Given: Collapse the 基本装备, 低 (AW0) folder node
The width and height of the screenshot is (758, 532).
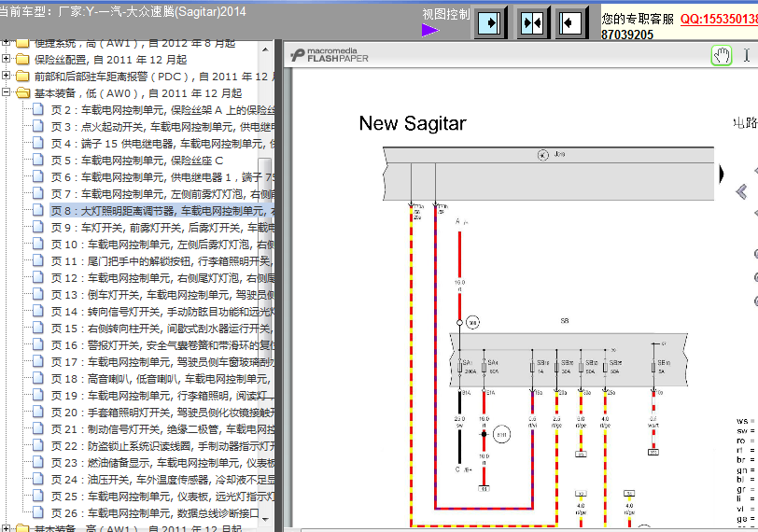Looking at the screenshot, I should click(x=6, y=92).
